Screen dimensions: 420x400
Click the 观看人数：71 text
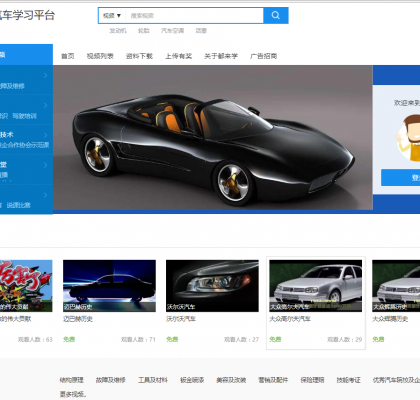click(x=138, y=340)
